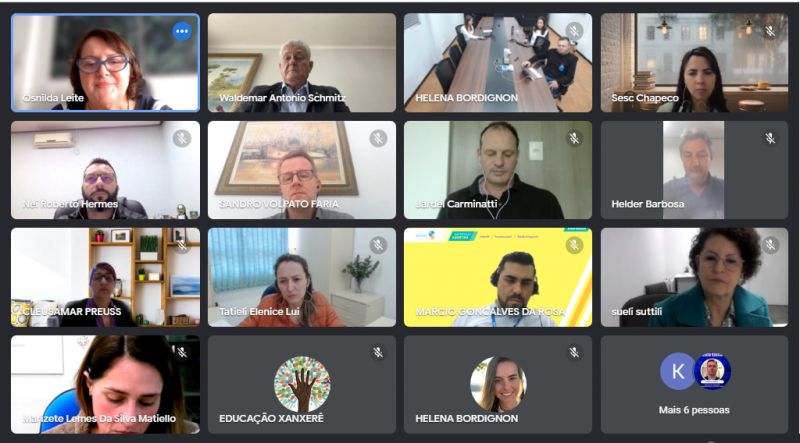Click muted mic icon on Cleusamar Preuss tile
The image size is (800, 443).
pos(182,245)
